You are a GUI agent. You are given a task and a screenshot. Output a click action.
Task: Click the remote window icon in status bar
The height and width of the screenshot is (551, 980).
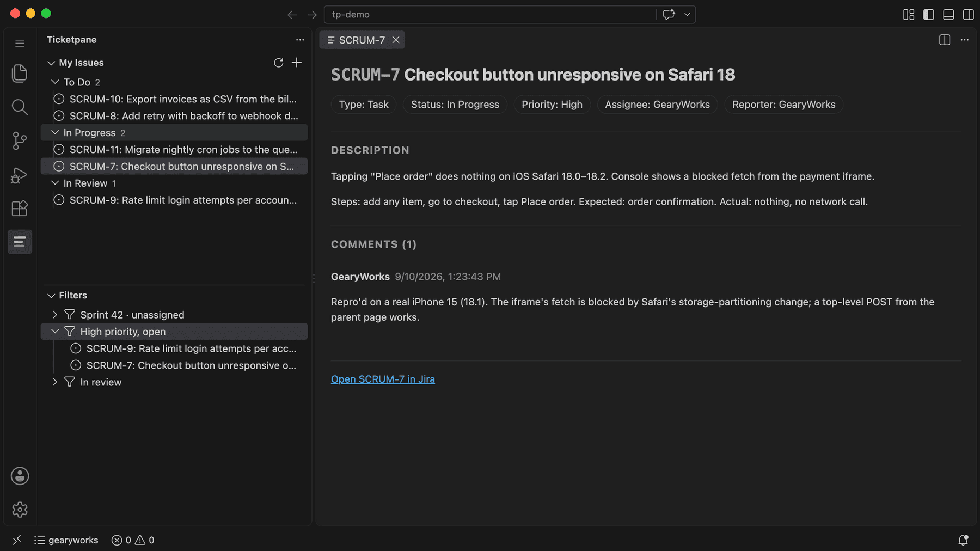point(17,540)
